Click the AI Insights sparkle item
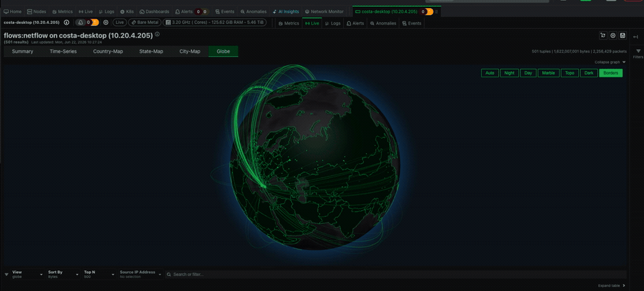Image resolution: width=644 pixels, height=291 pixels. 285,12
